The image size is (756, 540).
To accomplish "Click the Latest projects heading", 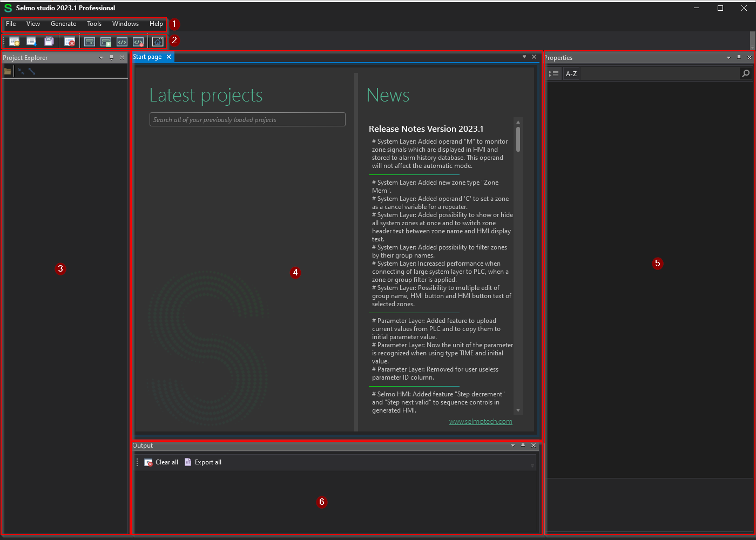I will point(206,95).
